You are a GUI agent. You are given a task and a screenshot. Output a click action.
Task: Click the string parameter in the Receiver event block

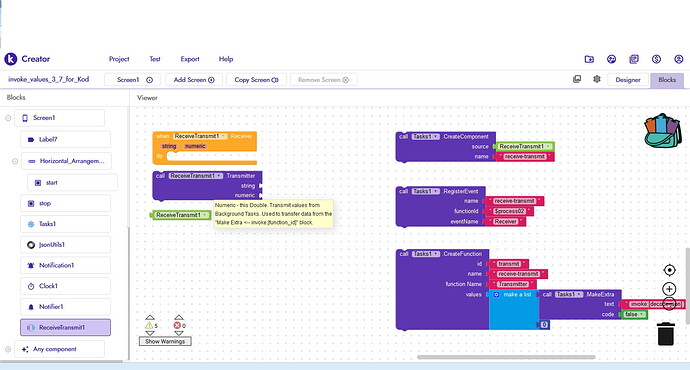(169, 146)
